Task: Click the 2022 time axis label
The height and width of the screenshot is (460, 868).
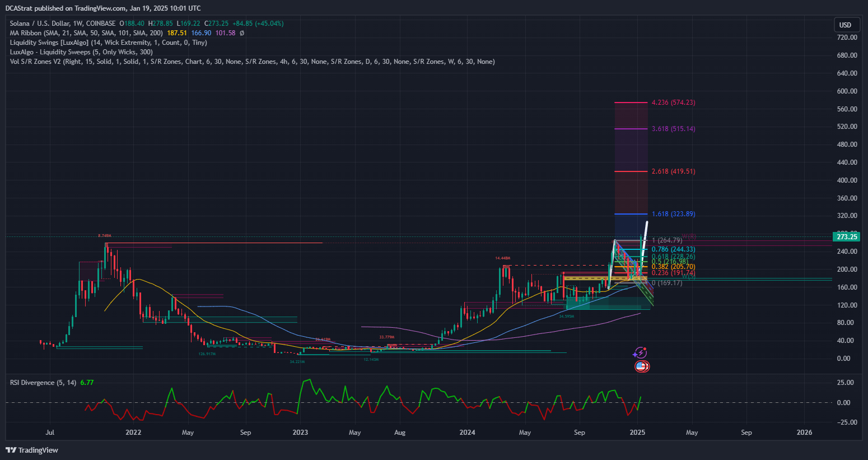Action: 133,433
